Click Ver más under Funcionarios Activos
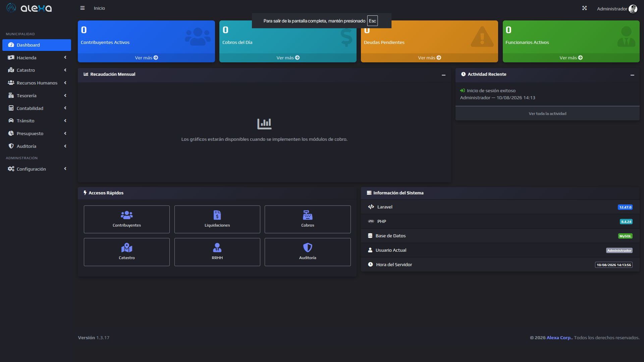The height and width of the screenshot is (362, 644). (571, 58)
